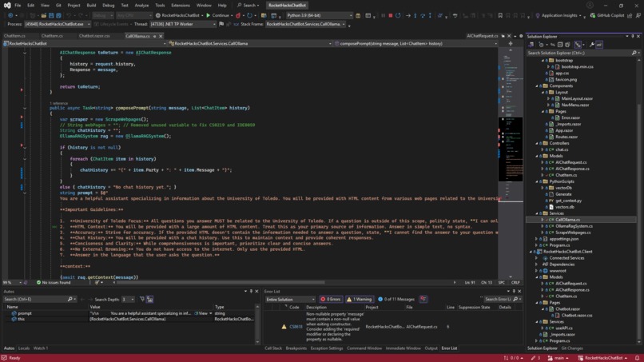Toggle auto-hide pin on Error List panel
The image size is (644, 362).
(x=514, y=292)
